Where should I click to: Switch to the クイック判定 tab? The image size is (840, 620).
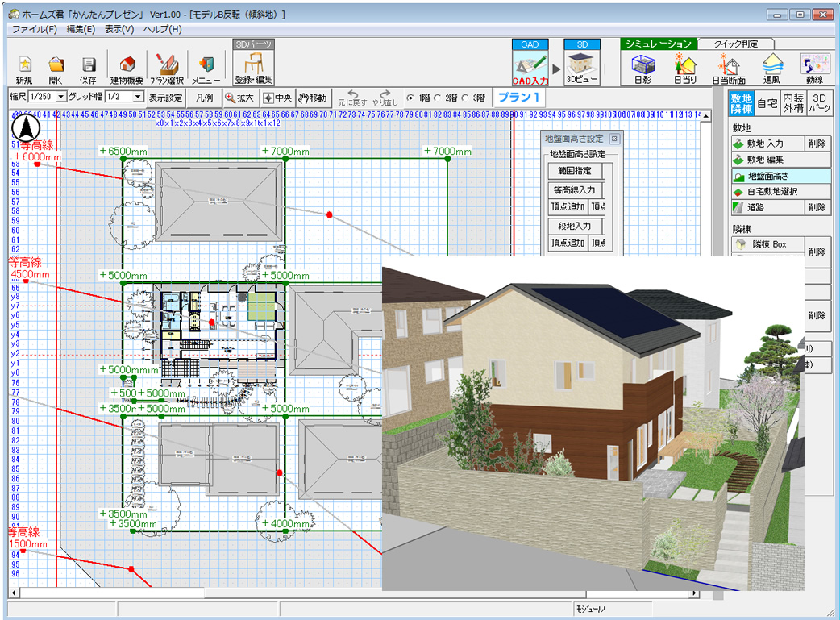[x=735, y=44]
